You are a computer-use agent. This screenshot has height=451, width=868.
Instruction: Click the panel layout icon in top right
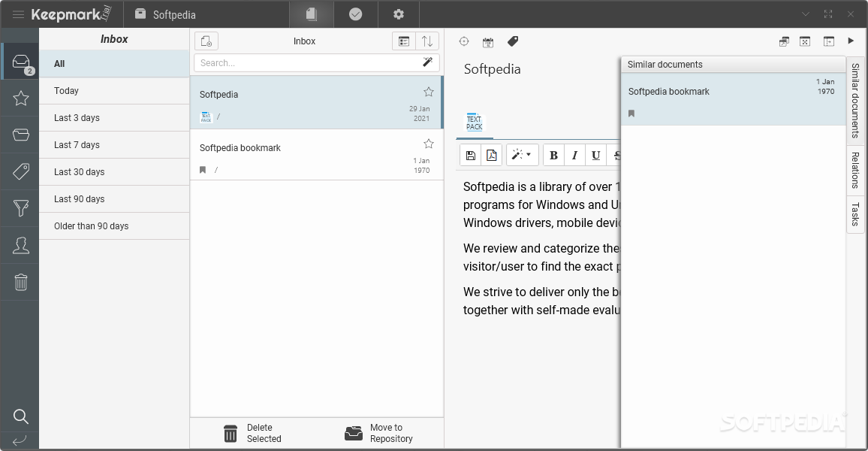pyautogui.click(x=829, y=41)
